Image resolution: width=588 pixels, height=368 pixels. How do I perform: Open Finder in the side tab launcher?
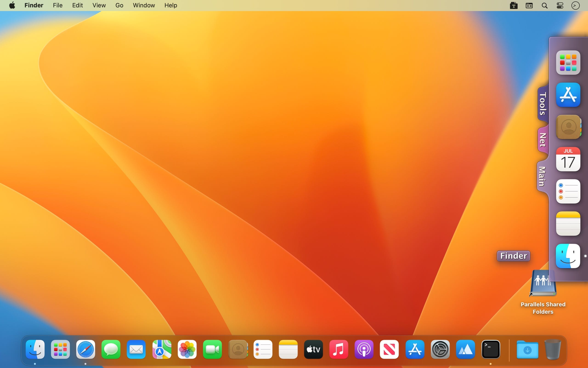point(568,256)
